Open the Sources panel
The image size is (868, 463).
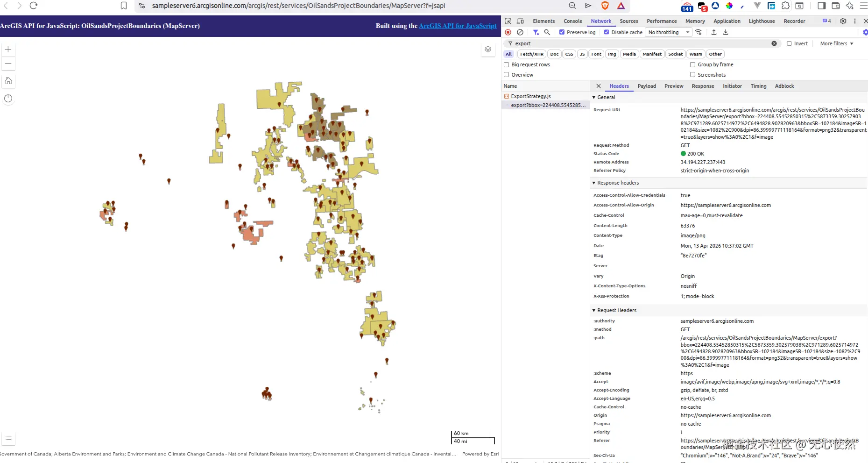[x=629, y=21]
